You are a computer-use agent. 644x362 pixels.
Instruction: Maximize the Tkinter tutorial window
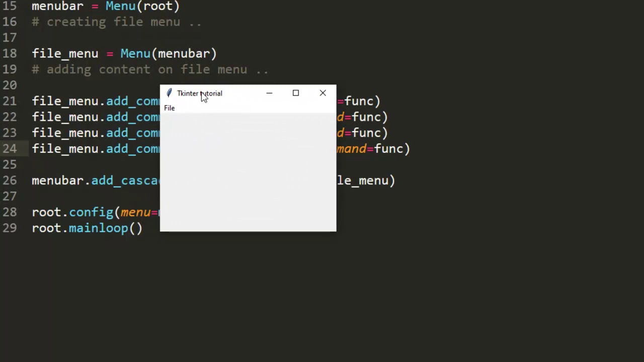tap(296, 93)
